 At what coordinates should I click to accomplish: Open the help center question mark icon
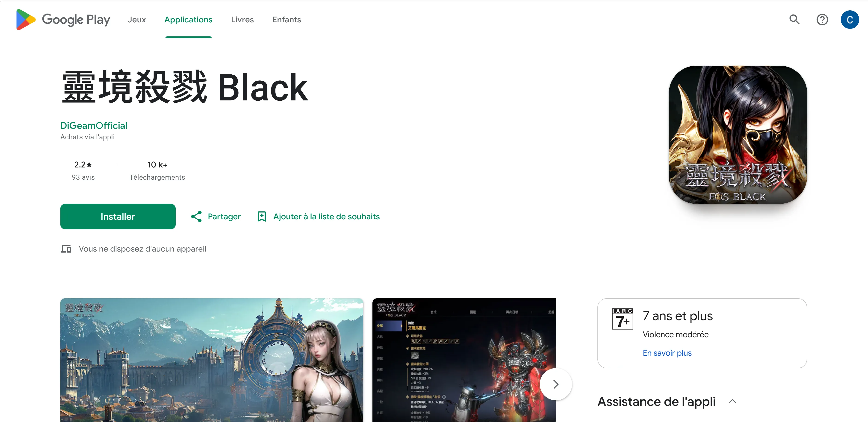pyautogui.click(x=822, y=20)
